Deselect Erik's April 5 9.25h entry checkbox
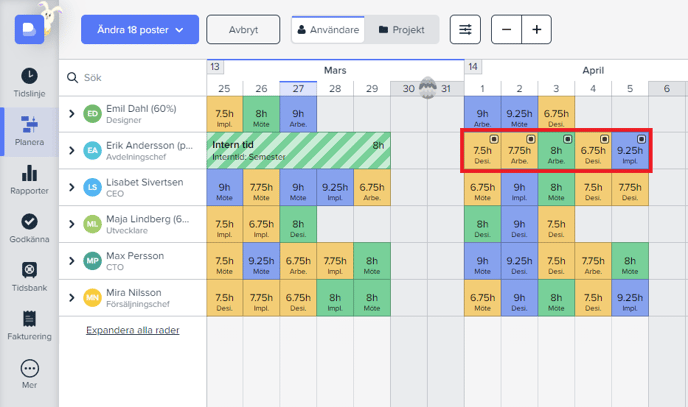The image size is (688, 407). 641,139
